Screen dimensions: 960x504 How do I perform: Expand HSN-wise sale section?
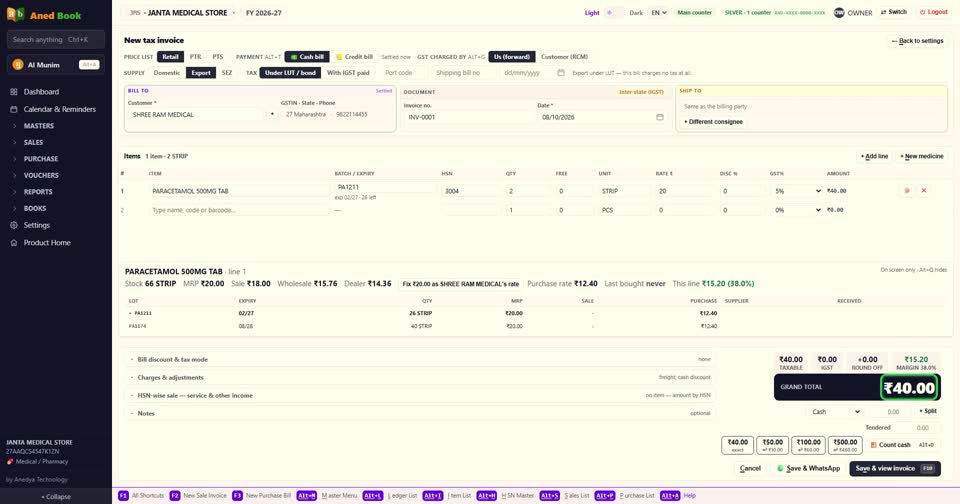(420, 396)
